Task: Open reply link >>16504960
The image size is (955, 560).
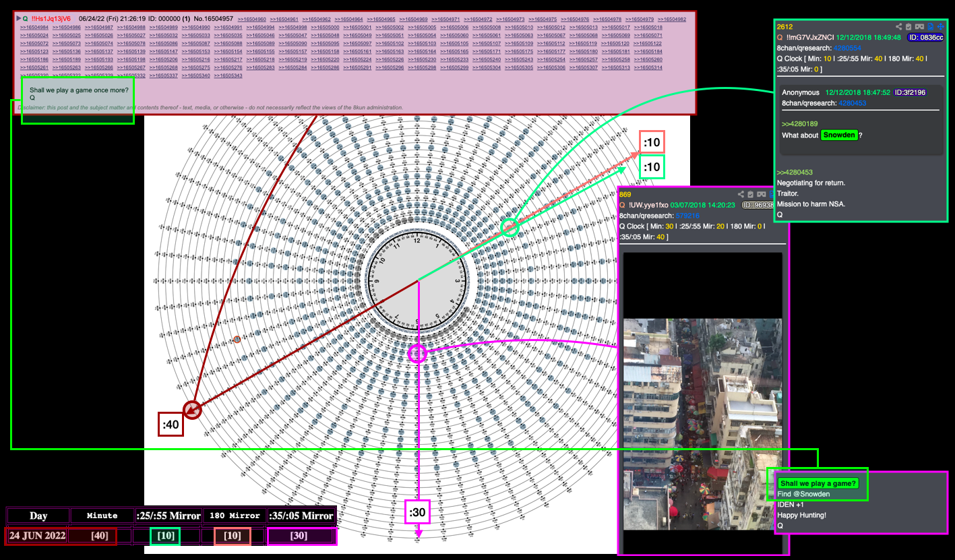Action: [251, 20]
